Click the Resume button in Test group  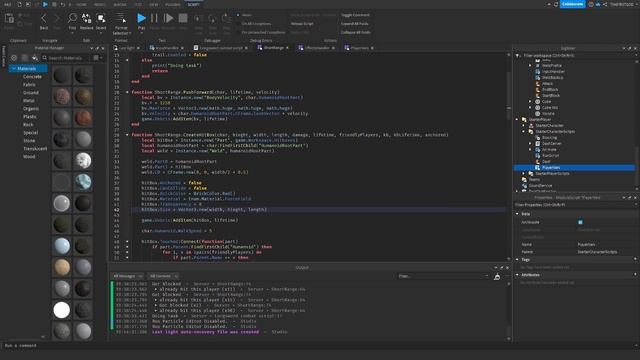pyautogui.click(x=168, y=18)
